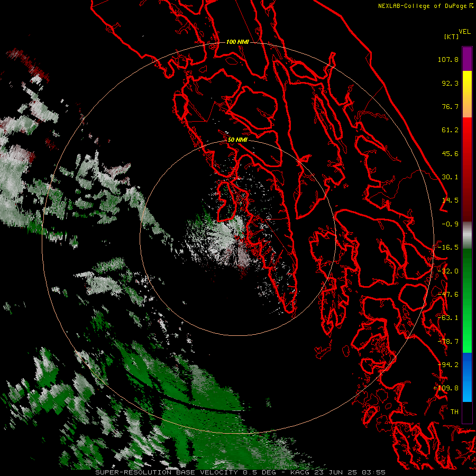Select the 61.2 legend value
This screenshot has width=476, height=476.
pyautogui.click(x=450, y=130)
